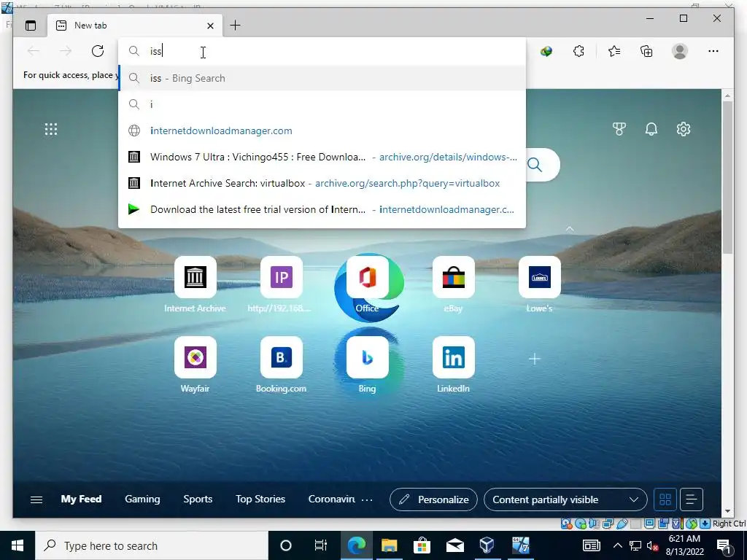Open Edge Settings and more menu
Viewport: 747px width, 560px height.
[x=713, y=51]
